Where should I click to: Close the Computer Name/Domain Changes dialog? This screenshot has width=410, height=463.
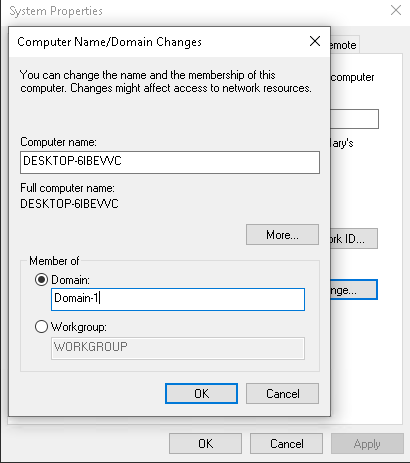(x=315, y=42)
